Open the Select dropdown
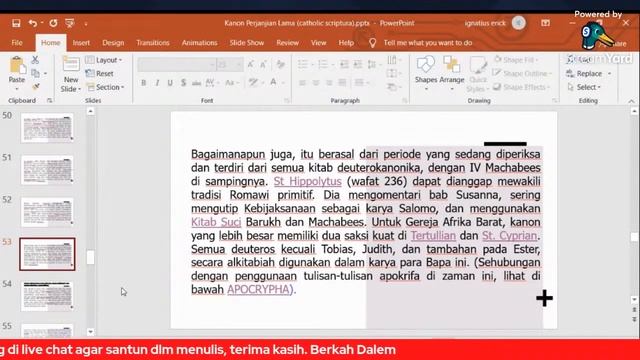Viewport: 640px width, 360px height. pyautogui.click(x=584, y=87)
